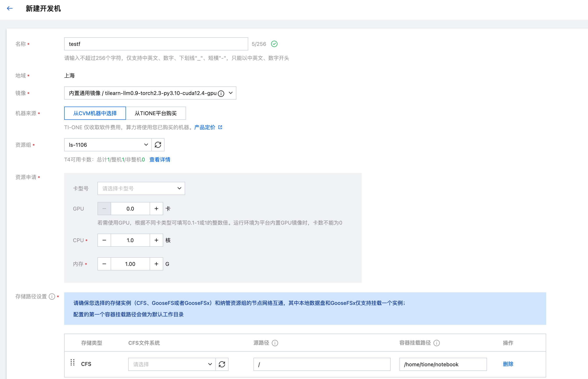The image size is (588, 379).
Task: Click info icon beside 存储路径设置
Action: (52, 297)
